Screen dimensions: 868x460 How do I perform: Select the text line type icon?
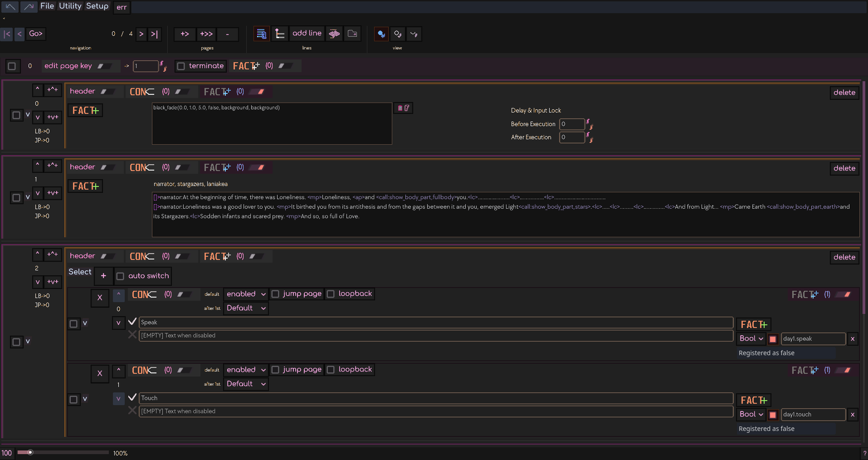tap(262, 34)
